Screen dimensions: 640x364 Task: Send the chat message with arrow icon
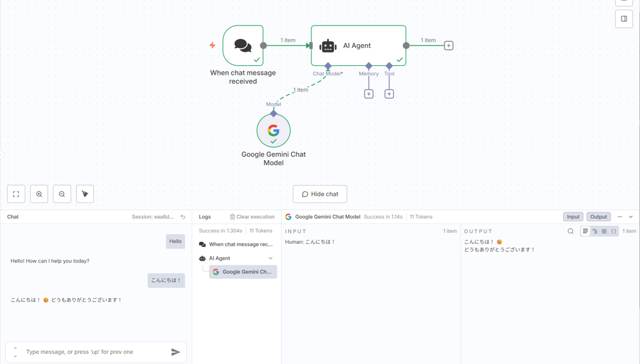(x=175, y=352)
